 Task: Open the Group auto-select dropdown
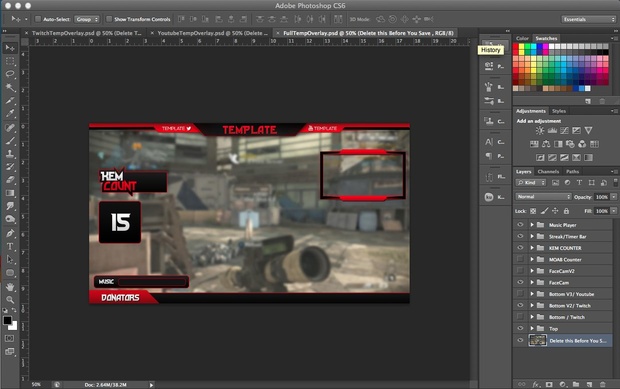click(87, 19)
